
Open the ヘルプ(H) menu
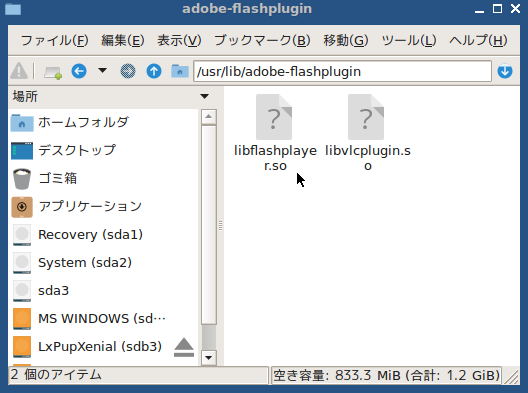pos(478,40)
